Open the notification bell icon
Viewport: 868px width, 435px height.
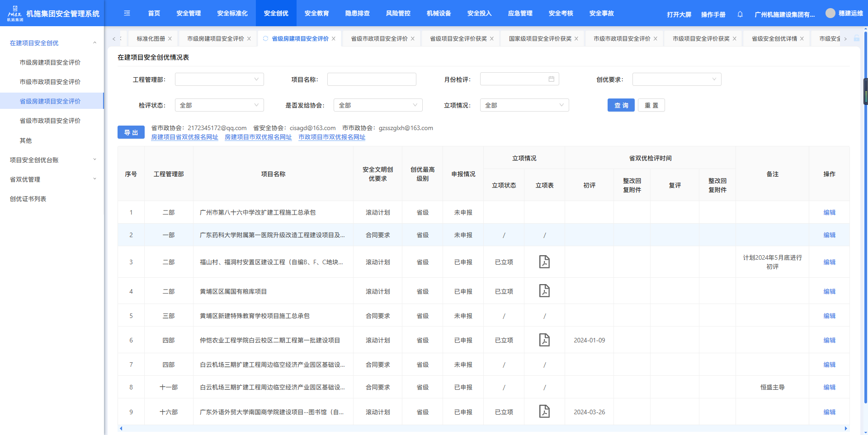point(740,14)
